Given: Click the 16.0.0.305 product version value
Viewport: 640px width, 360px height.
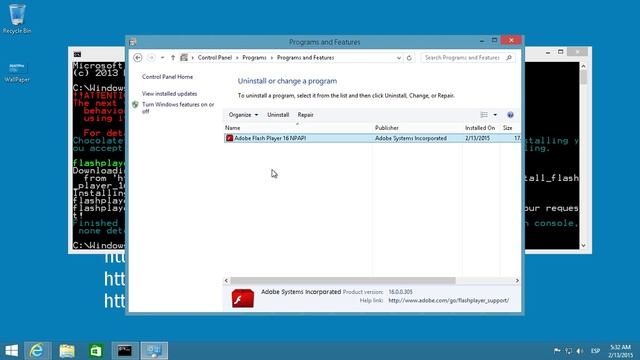Looking at the screenshot, I should tap(400, 292).
